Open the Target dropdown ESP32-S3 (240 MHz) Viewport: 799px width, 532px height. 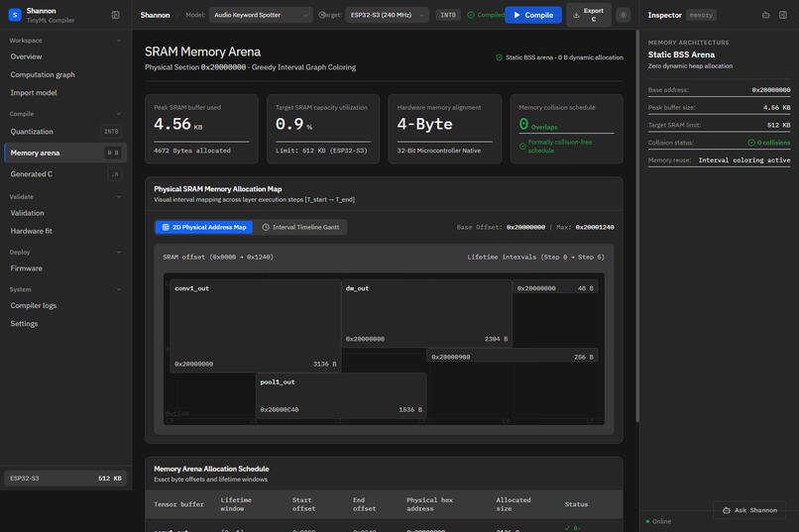pyautogui.click(x=387, y=15)
